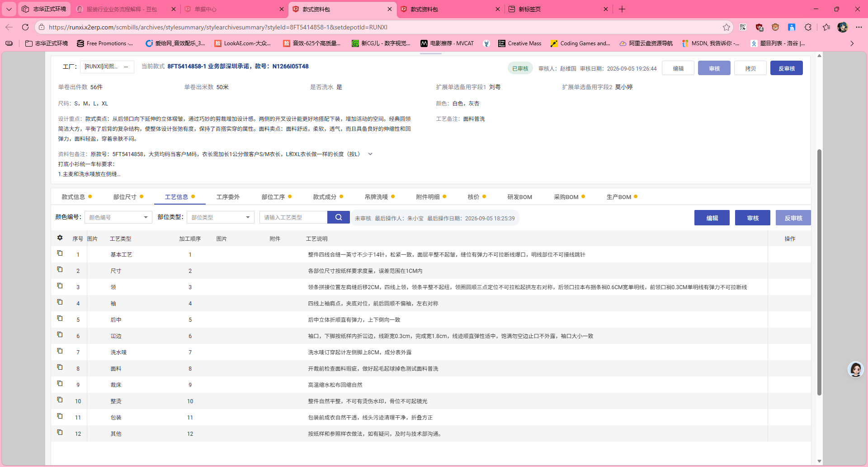Copy row 1 基本工艺 via its copy icon

pyautogui.click(x=60, y=253)
